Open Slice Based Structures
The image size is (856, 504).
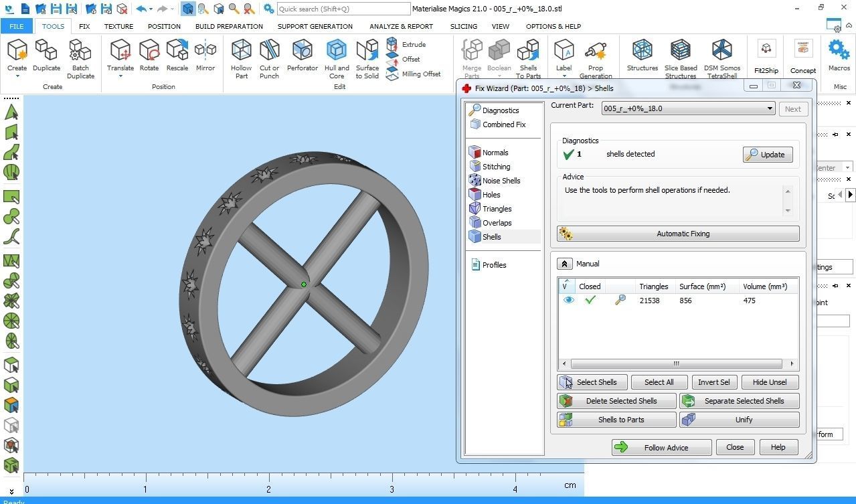click(x=681, y=58)
